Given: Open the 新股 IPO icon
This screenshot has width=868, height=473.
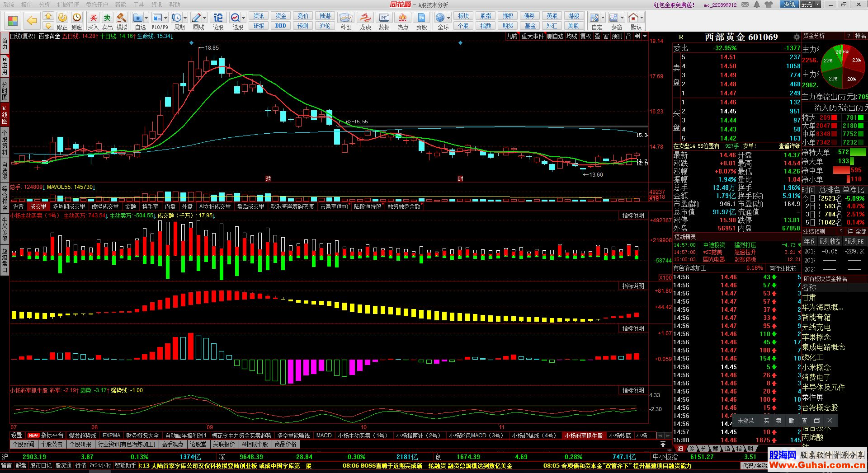Looking at the screenshot, I should click(421, 18).
